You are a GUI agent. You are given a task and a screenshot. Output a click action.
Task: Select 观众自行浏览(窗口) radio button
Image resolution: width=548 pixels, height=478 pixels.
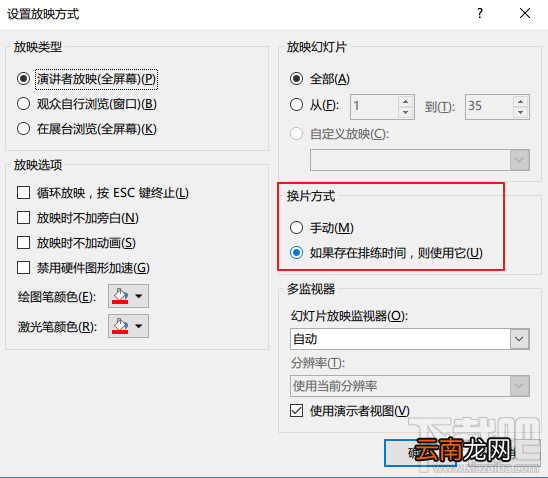[x=23, y=104]
